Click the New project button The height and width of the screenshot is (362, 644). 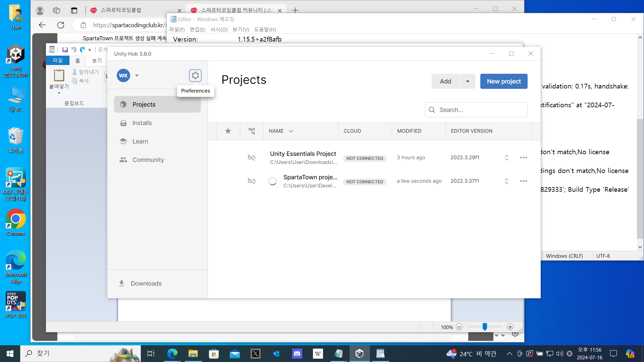504,81
